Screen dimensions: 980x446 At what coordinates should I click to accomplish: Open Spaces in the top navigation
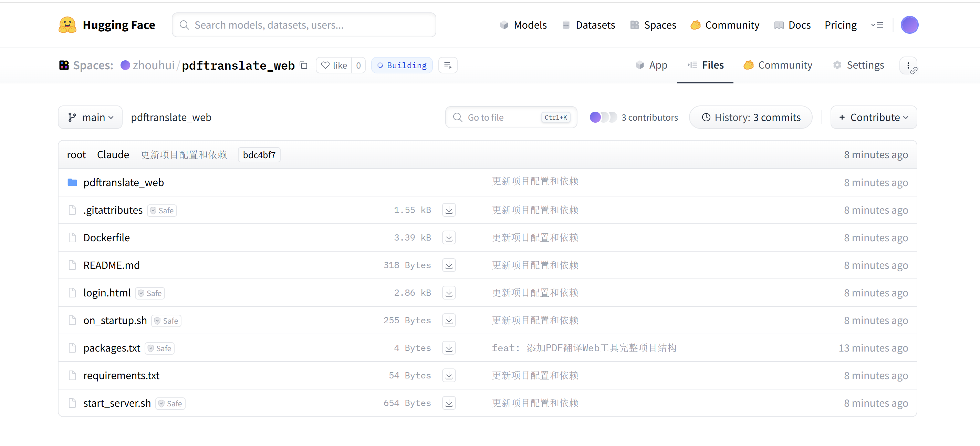point(653,25)
